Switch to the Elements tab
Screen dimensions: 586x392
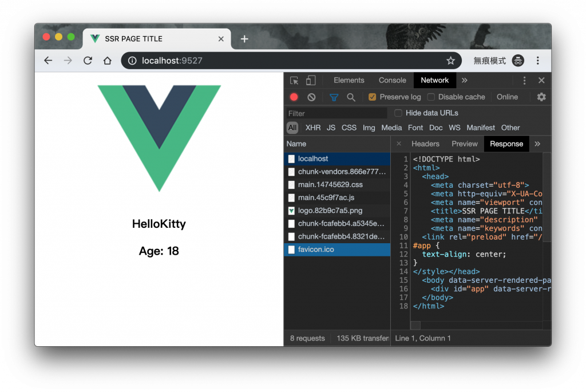[x=349, y=80]
